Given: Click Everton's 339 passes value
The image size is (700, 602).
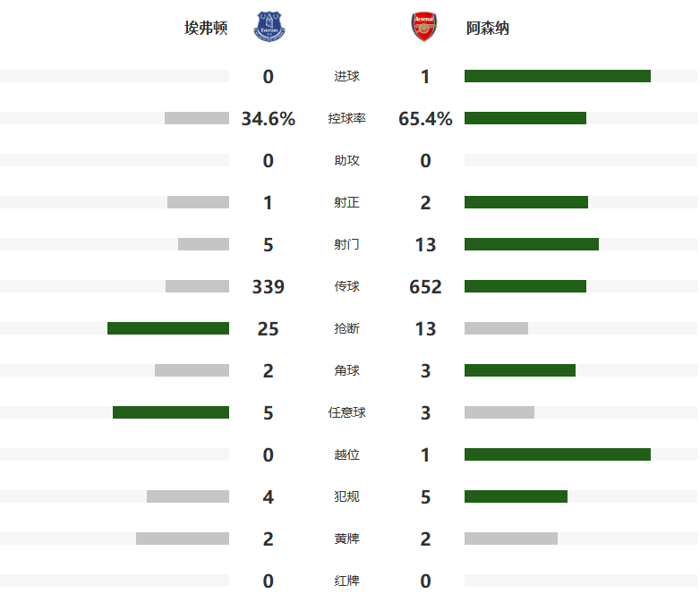Looking at the screenshot, I should click(269, 287).
